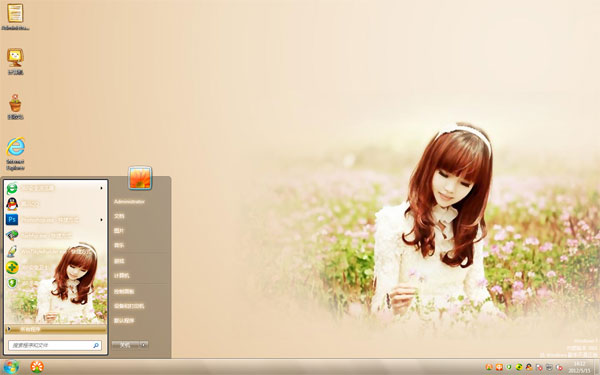The height and width of the screenshot is (375, 600).
Task: Open 文档 (Documents) in Start menu
Action: (x=119, y=216)
